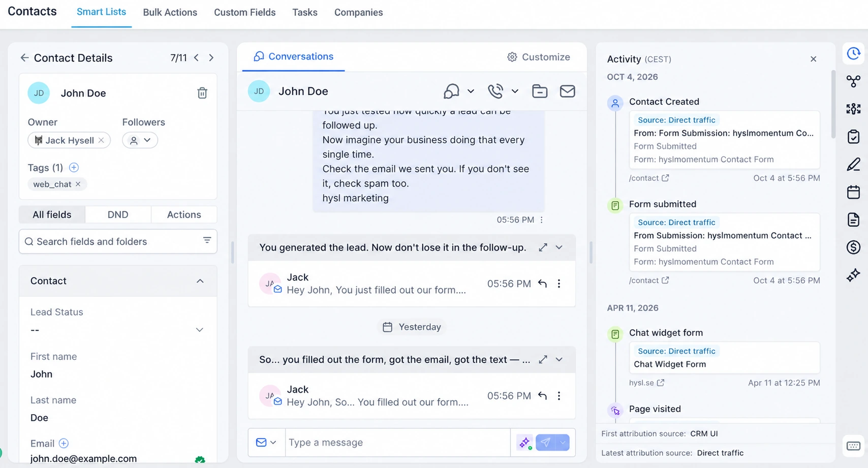This screenshot has height=468, width=868.
Task: Expand the first email thread with arrows icon
Action: tap(543, 247)
